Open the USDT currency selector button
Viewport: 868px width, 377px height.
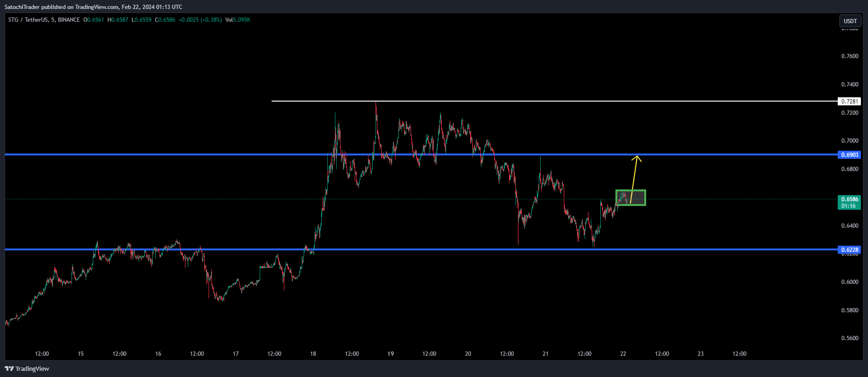coord(850,21)
